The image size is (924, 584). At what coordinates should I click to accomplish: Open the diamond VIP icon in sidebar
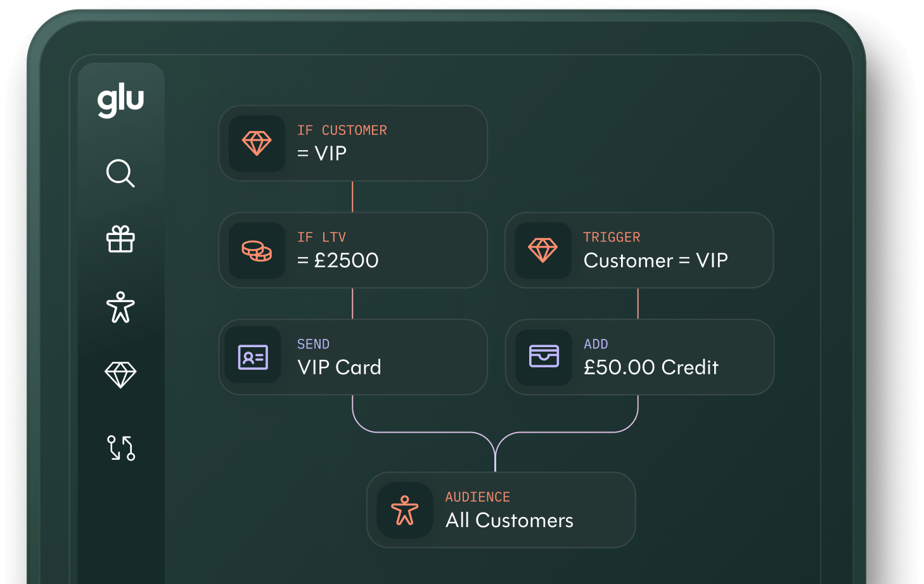(x=120, y=375)
